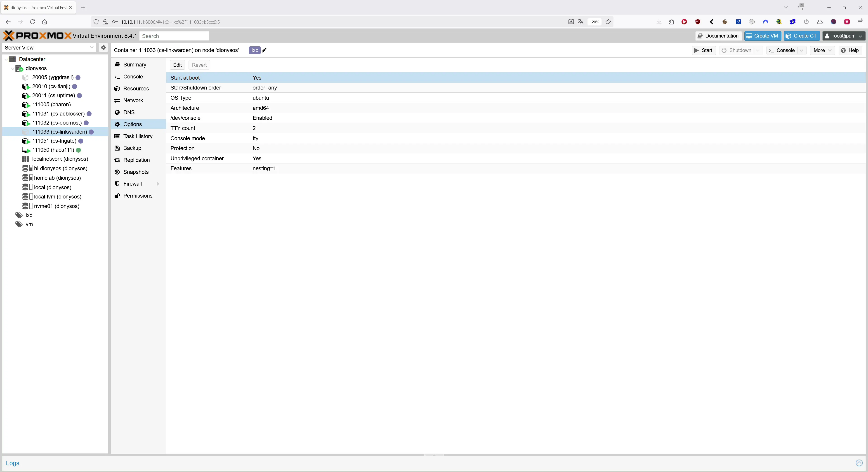The width and height of the screenshot is (868, 472).
Task: Open the Firewall panel
Action: (x=132, y=184)
